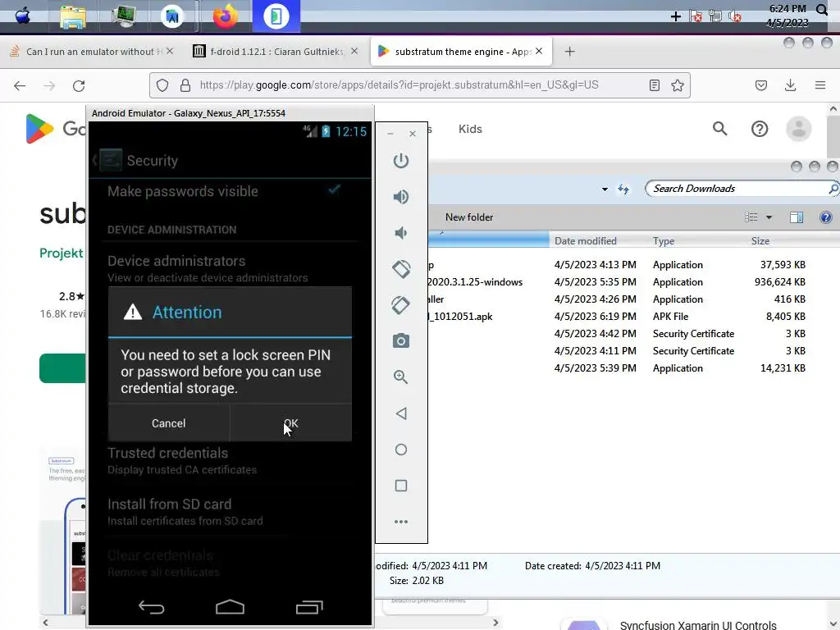Minimize emulator toolbar panel
840x630 pixels.
click(x=390, y=134)
